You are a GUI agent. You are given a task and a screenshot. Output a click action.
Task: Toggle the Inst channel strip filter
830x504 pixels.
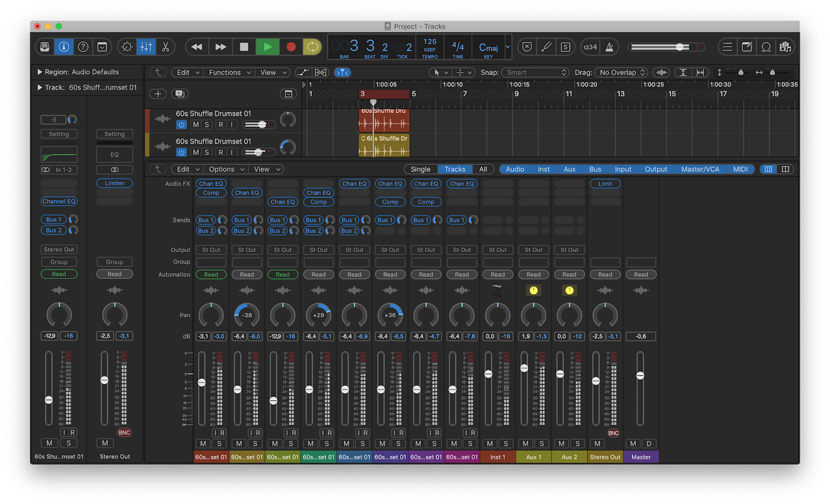pos(544,169)
